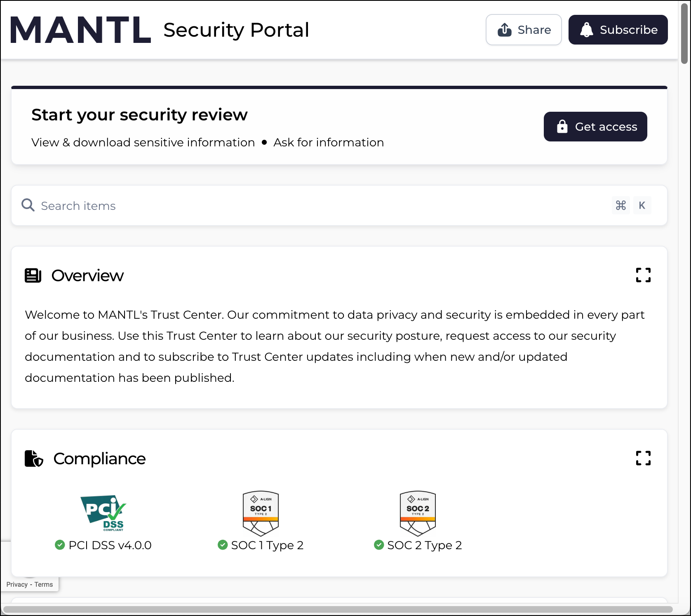Click the Share button
The width and height of the screenshot is (691, 616).
(x=524, y=30)
